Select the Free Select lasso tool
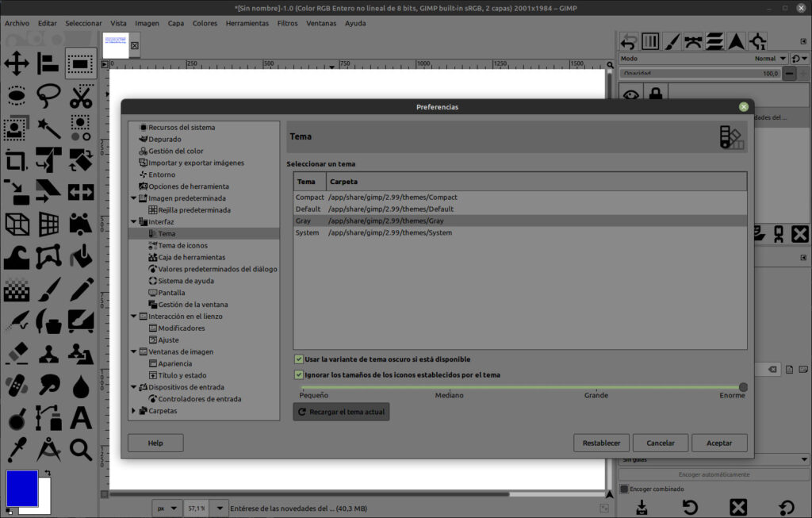Screen dimensions: 812x518 pyautogui.click(x=48, y=96)
